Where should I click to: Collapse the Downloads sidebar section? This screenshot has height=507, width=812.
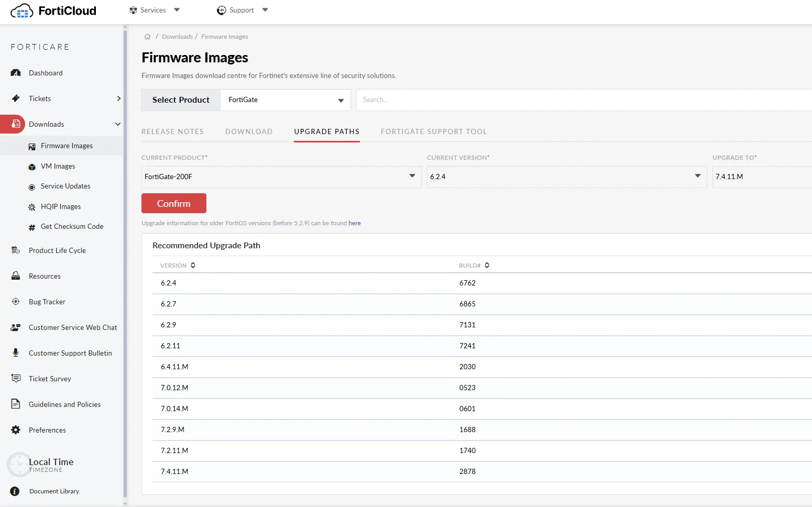[118, 124]
